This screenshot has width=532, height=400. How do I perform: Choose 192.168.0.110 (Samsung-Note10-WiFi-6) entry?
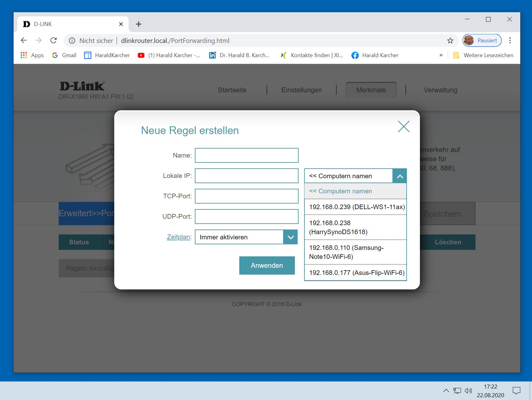tap(355, 252)
